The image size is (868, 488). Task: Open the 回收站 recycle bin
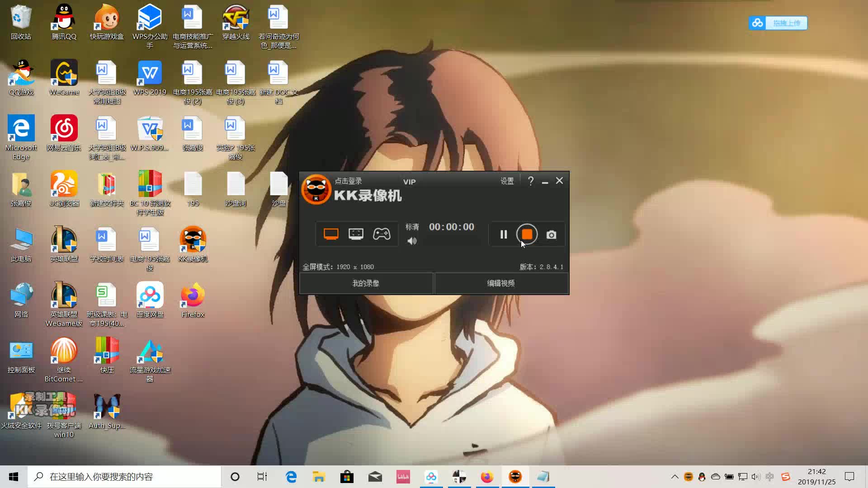[21, 23]
